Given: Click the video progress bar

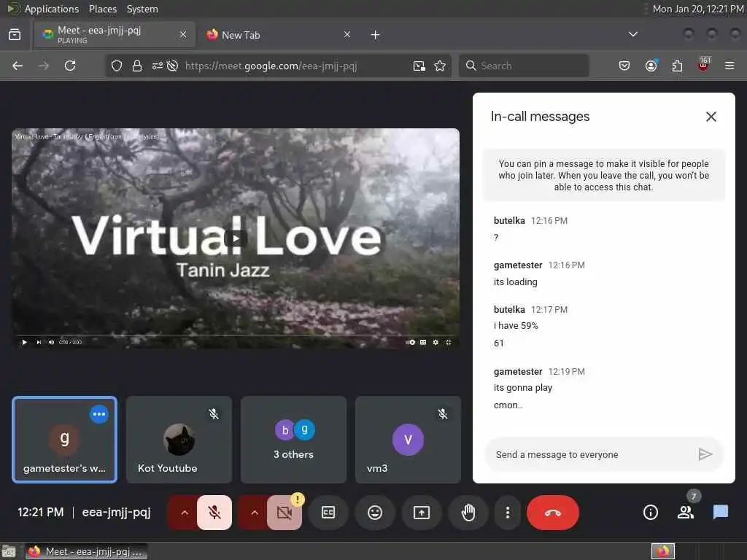Looking at the screenshot, I should [x=236, y=335].
